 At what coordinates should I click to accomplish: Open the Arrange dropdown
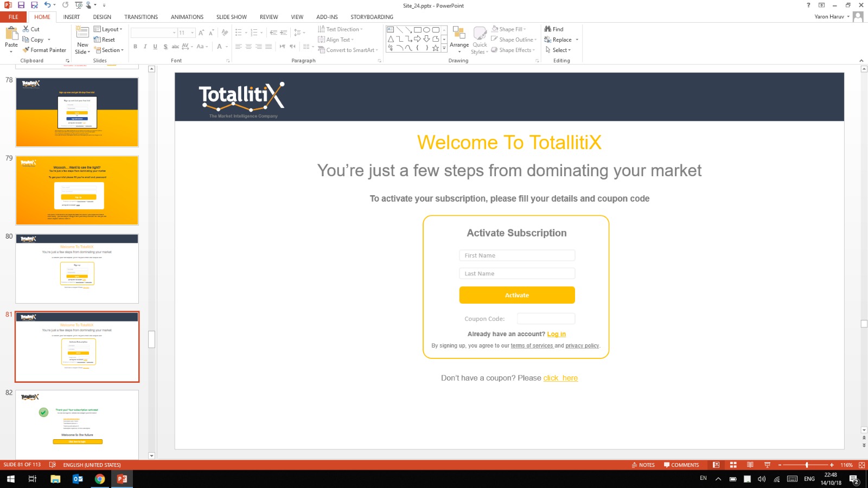(459, 40)
